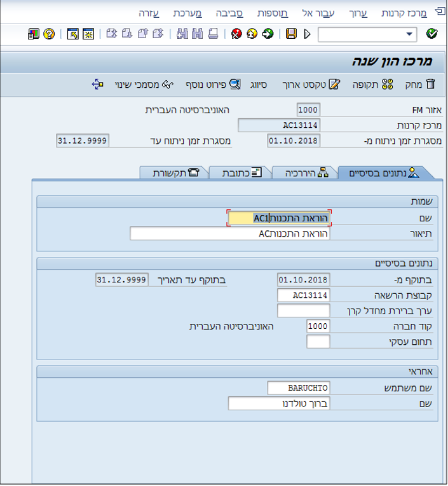Click the Customize Local Layout icon
This screenshot has width=448, height=486.
(34, 34)
